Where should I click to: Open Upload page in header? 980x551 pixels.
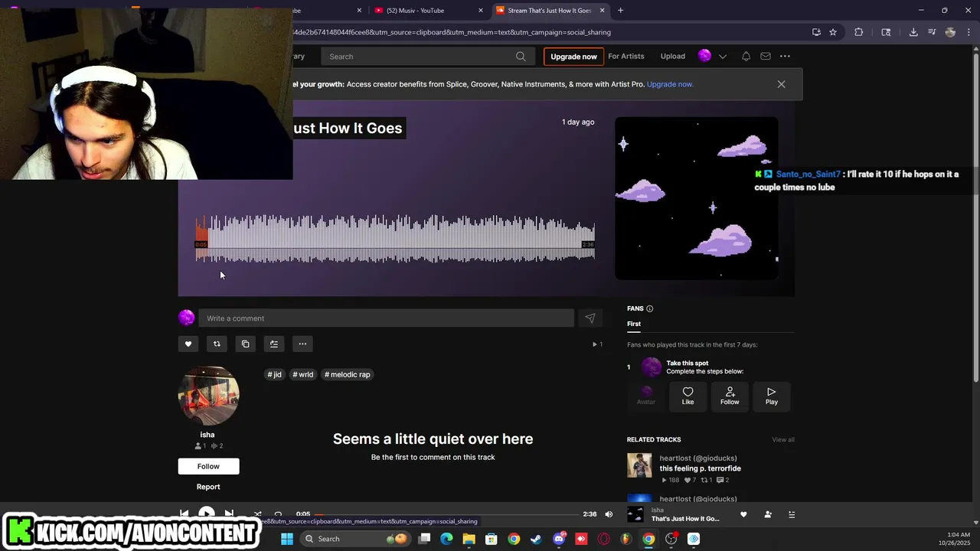pyautogui.click(x=672, y=56)
